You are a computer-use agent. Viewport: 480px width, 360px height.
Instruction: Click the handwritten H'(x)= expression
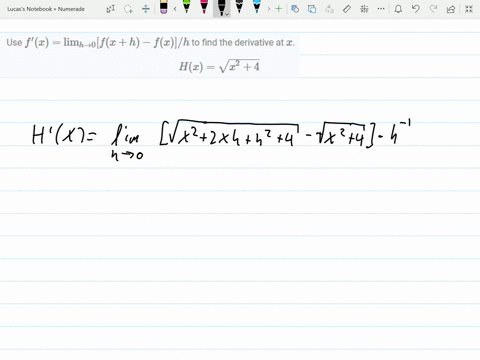(64, 136)
